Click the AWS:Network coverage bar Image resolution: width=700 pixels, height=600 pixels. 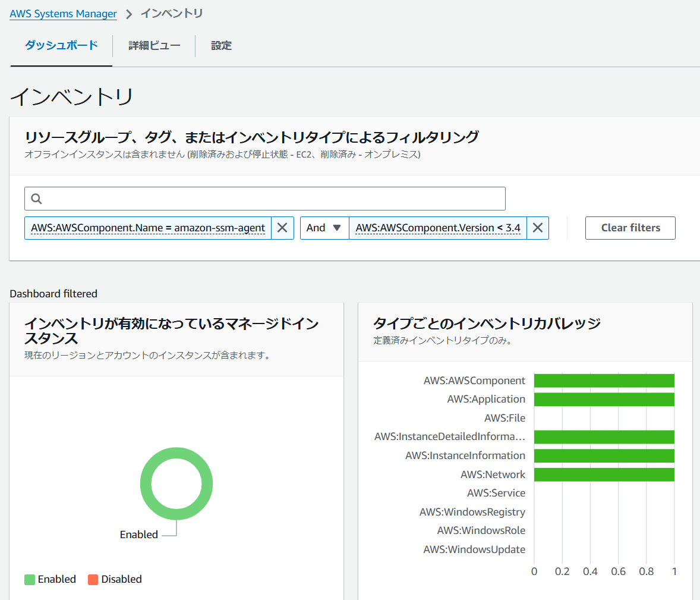[604, 475]
